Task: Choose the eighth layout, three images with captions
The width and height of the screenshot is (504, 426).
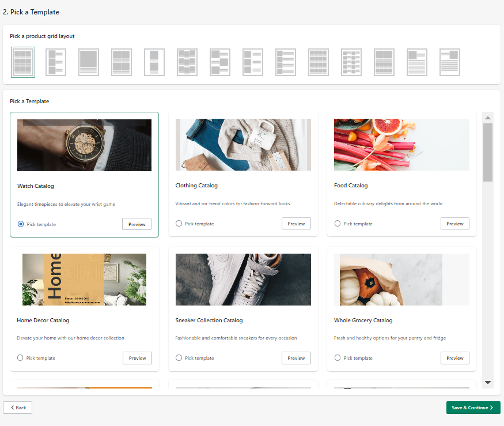Action: point(253,62)
